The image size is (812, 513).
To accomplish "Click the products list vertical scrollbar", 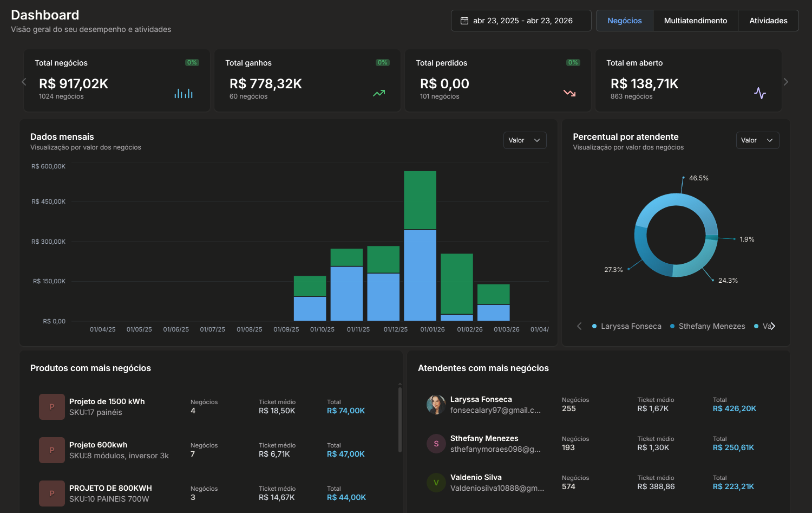I will (400, 419).
